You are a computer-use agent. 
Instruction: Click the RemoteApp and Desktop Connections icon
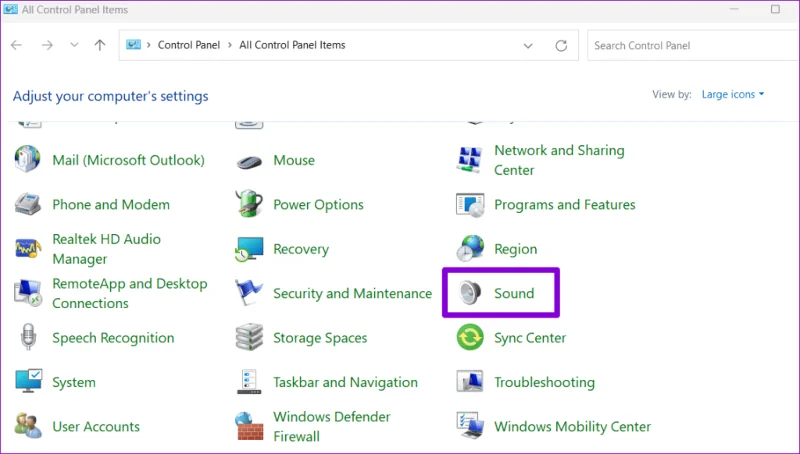click(x=28, y=293)
